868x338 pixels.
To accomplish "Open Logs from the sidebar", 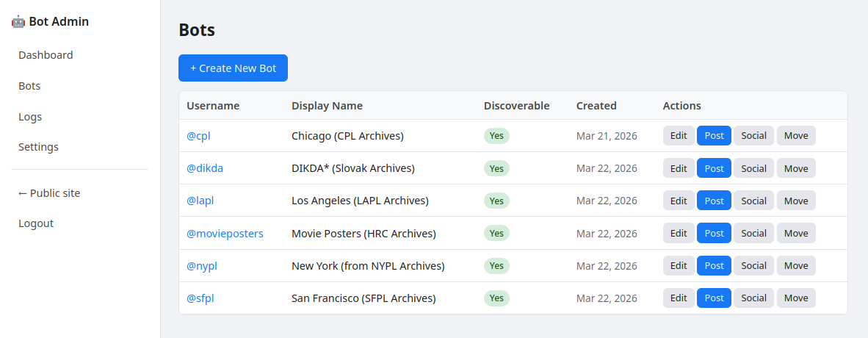I will (30, 117).
